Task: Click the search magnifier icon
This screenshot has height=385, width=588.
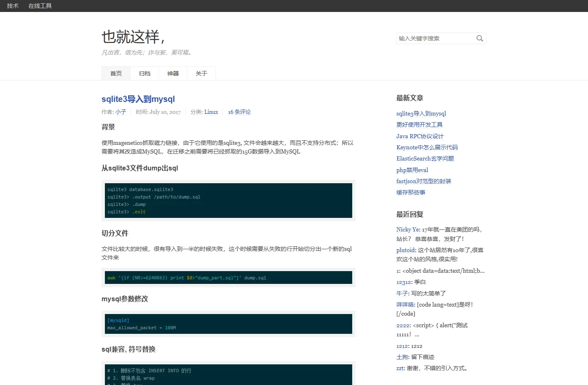Action: [x=479, y=38]
